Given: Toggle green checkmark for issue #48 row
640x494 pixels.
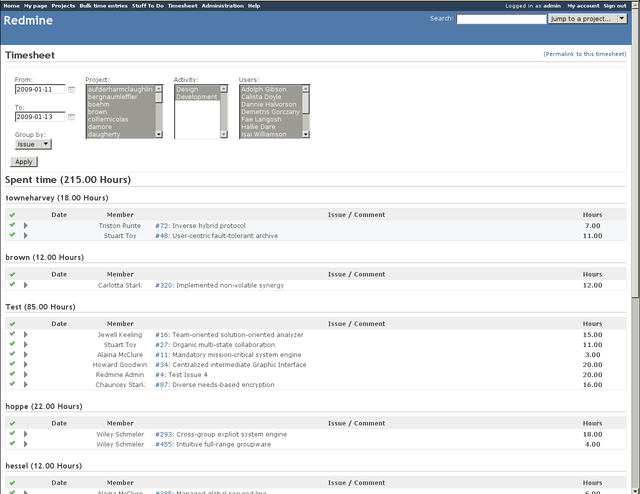Looking at the screenshot, I should click(x=12, y=235).
